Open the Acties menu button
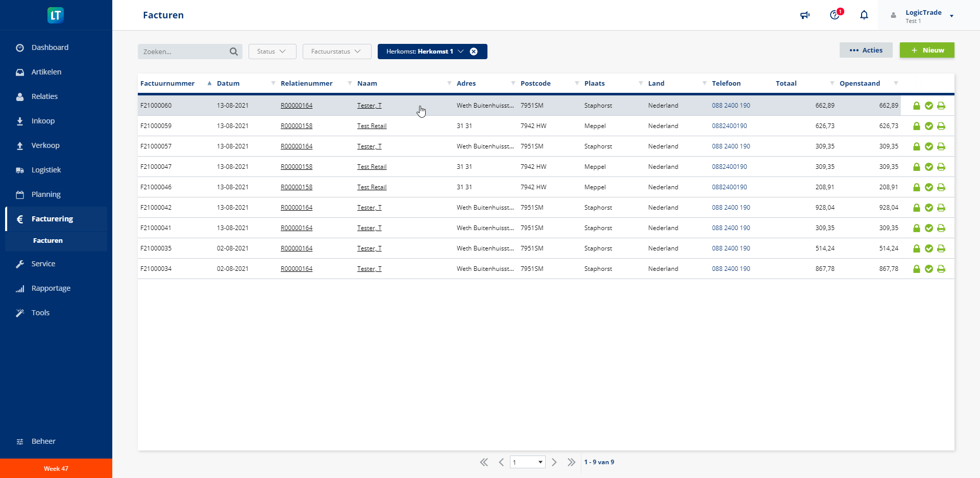The height and width of the screenshot is (478, 980). (866, 50)
